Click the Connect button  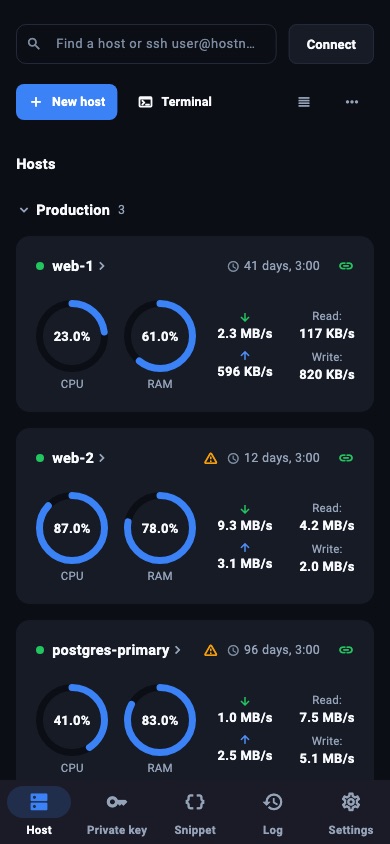pos(331,44)
